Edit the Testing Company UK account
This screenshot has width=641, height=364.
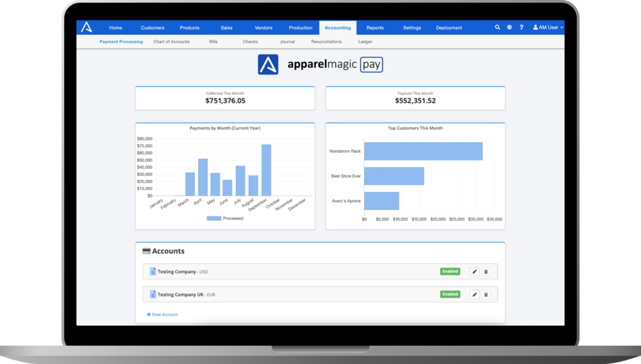pos(474,294)
